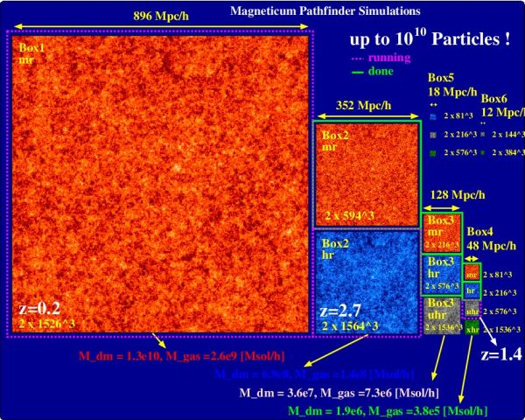Click Box5 gray 2 x 216^3 icon
The height and width of the screenshot is (420, 525).
click(x=433, y=135)
